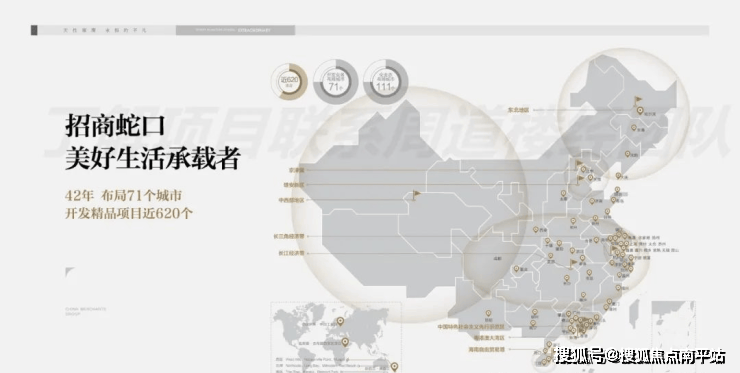Select the 粤港澳大湾区 label
740x373 pixels.
[489, 338]
